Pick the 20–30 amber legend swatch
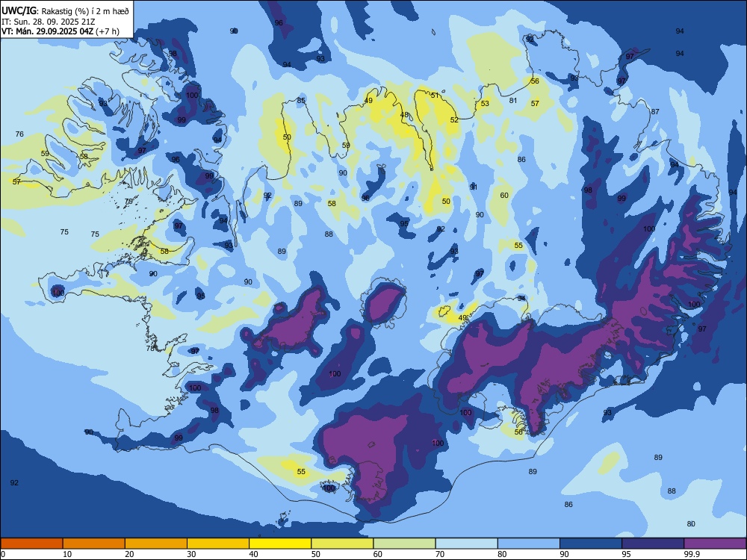This screenshot has width=747, height=560. [x=156, y=544]
